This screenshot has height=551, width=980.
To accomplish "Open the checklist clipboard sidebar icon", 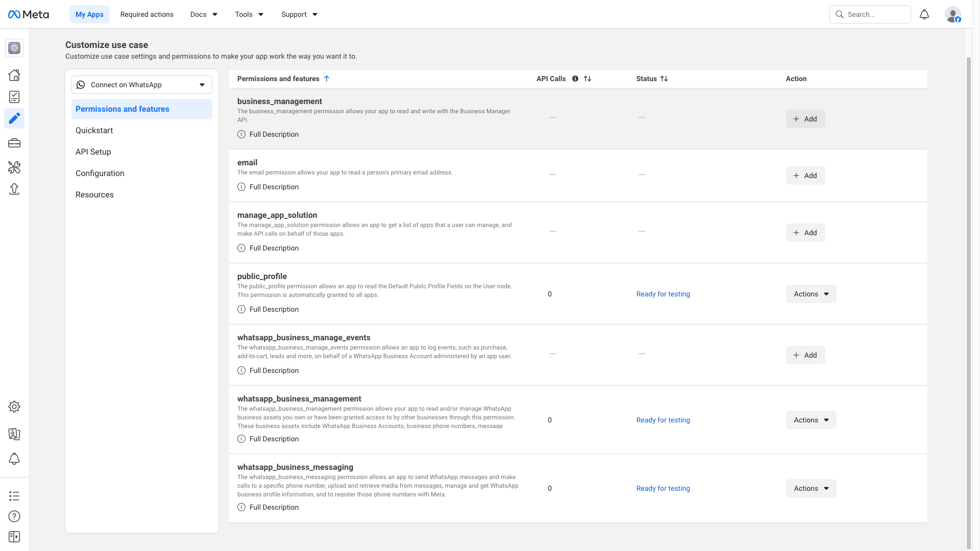I will [14, 97].
